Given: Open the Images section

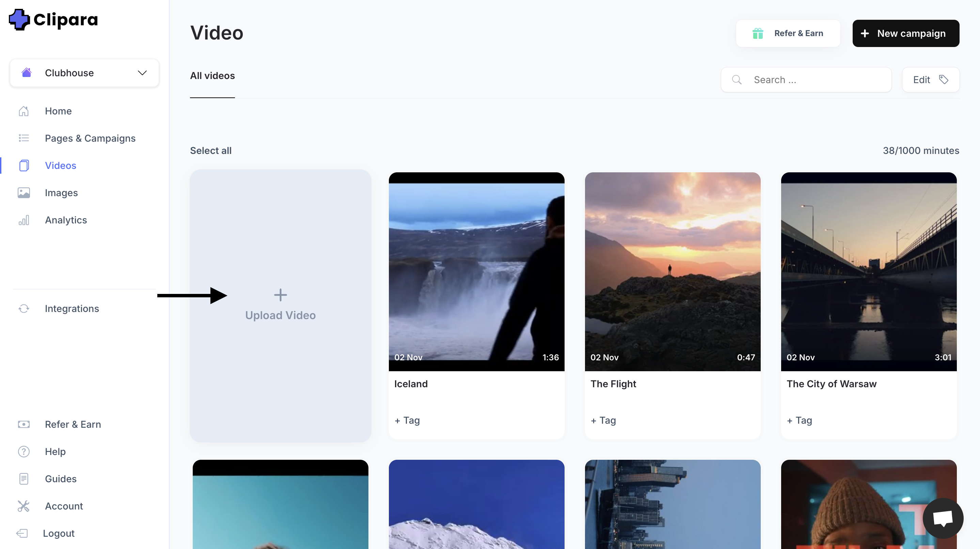Looking at the screenshot, I should point(61,193).
